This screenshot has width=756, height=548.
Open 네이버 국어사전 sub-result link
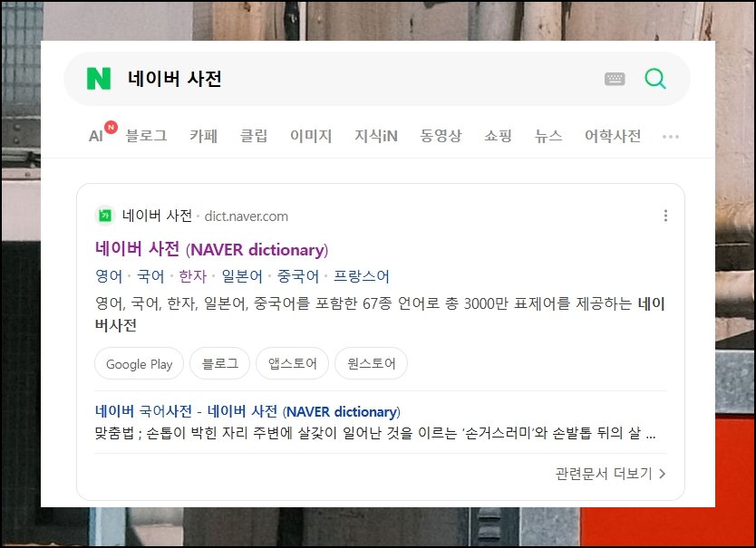click(x=247, y=411)
